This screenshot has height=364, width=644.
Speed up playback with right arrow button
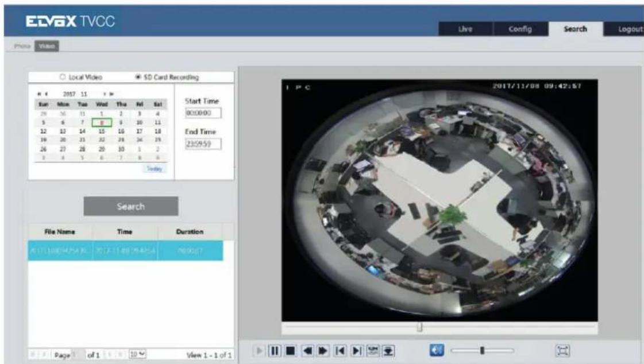click(x=323, y=351)
